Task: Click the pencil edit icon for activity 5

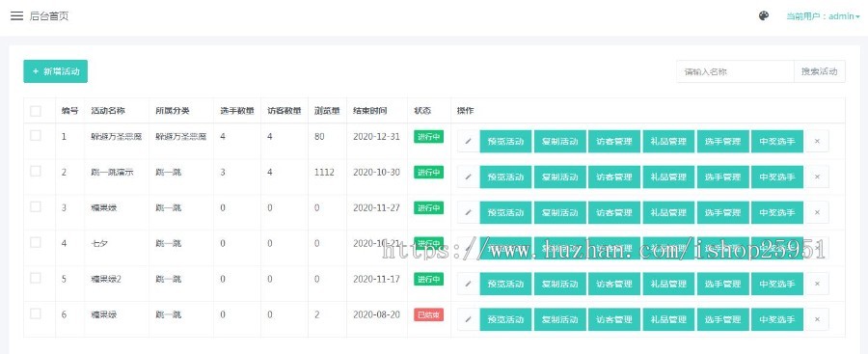Action: [468, 284]
